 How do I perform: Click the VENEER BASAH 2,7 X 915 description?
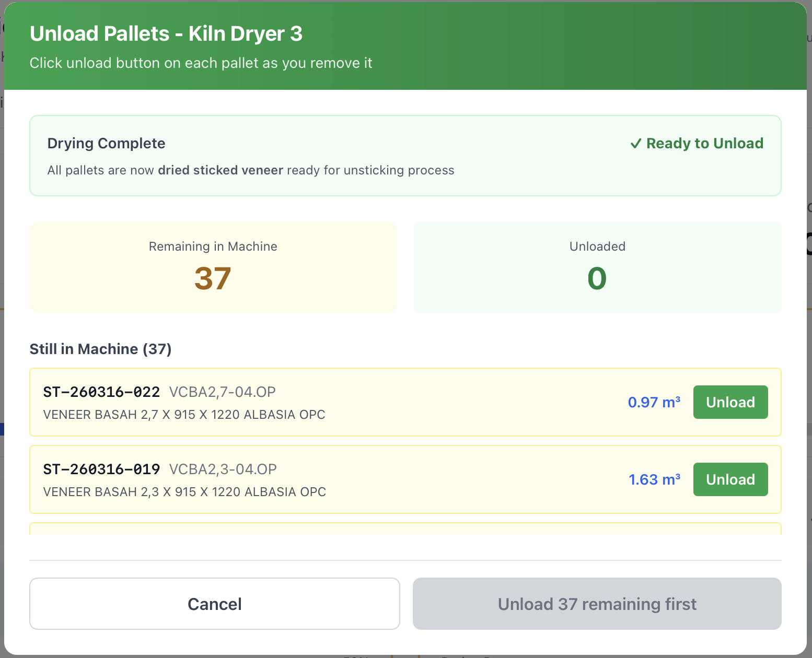(184, 415)
